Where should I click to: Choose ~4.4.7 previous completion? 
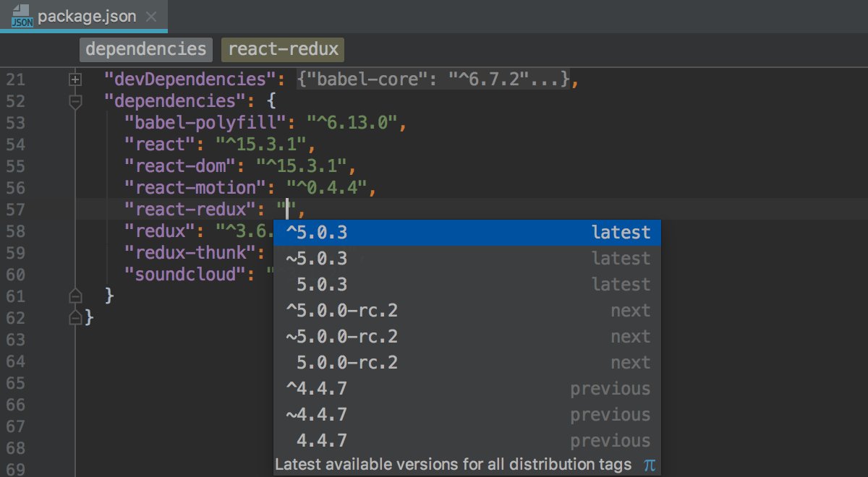467,415
